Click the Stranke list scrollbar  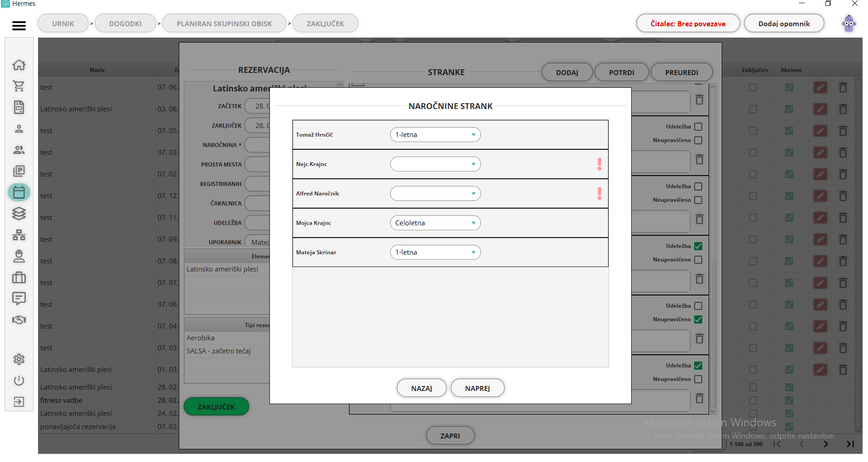[713, 335]
